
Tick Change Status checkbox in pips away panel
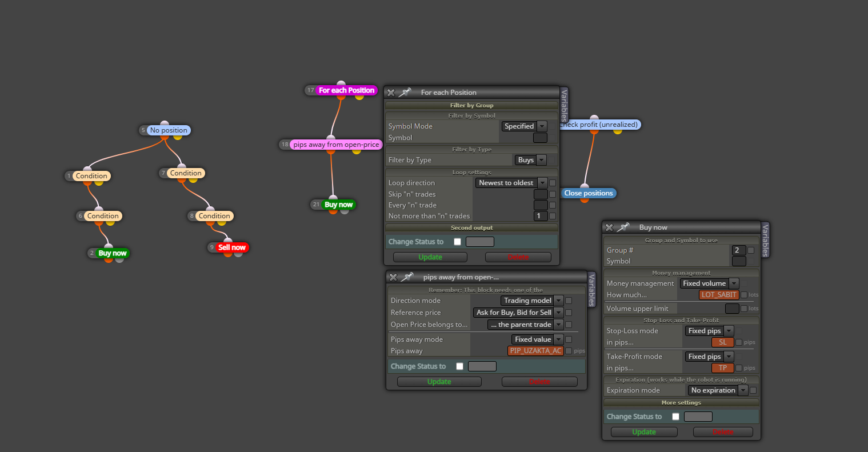coord(459,366)
